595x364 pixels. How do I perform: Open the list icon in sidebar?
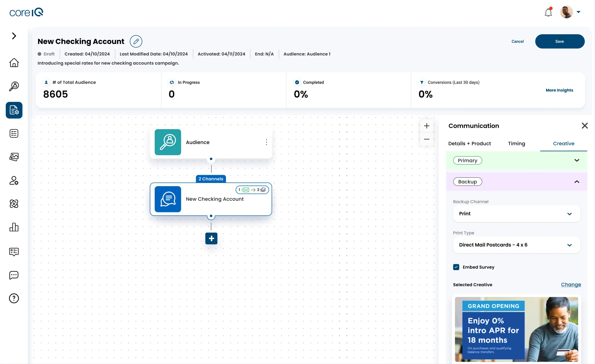(x=14, y=133)
